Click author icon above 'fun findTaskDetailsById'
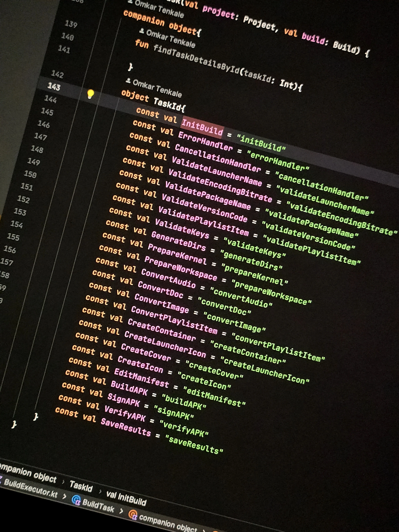 [x=142, y=31]
